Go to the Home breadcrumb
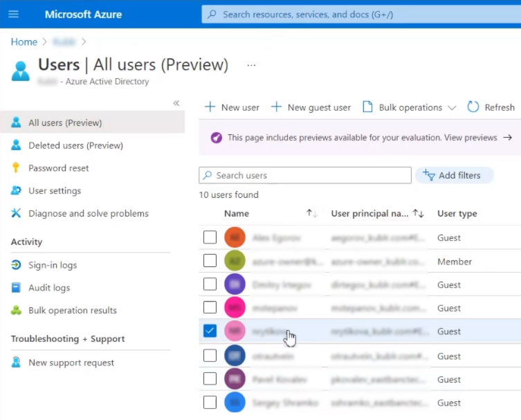The height and width of the screenshot is (420, 521). tap(24, 42)
